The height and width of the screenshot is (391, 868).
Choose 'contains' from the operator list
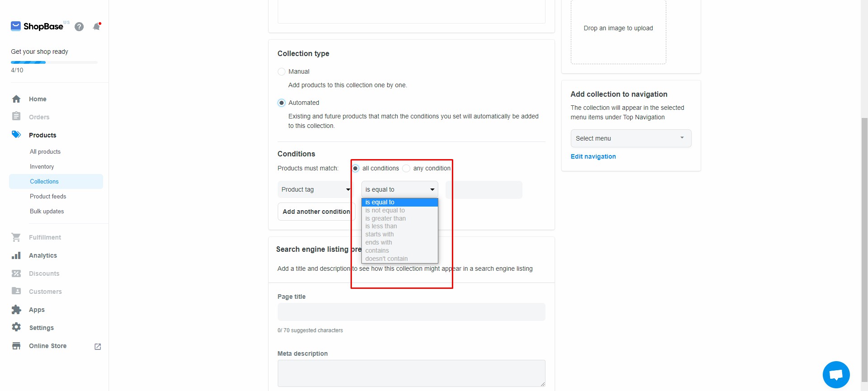[x=377, y=250]
